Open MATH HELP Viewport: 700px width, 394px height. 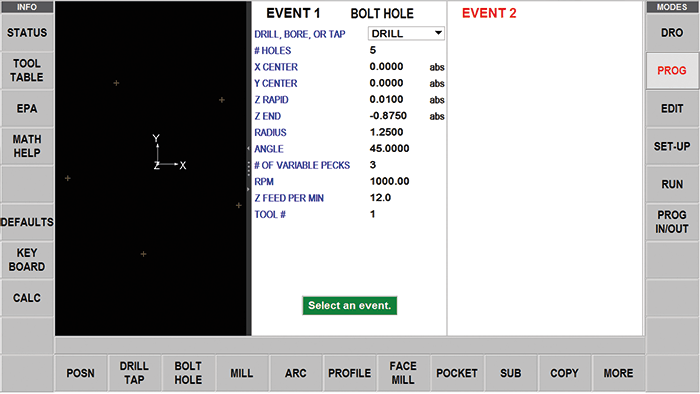point(27,146)
